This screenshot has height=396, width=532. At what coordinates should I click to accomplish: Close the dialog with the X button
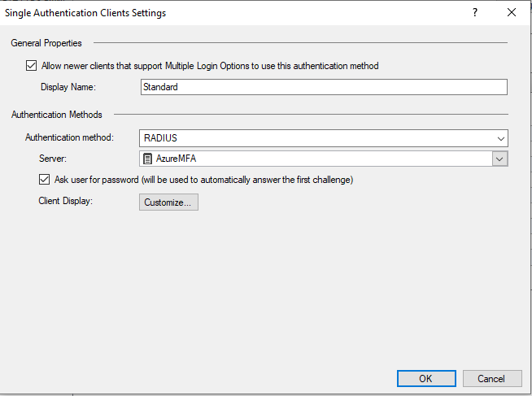(x=511, y=13)
